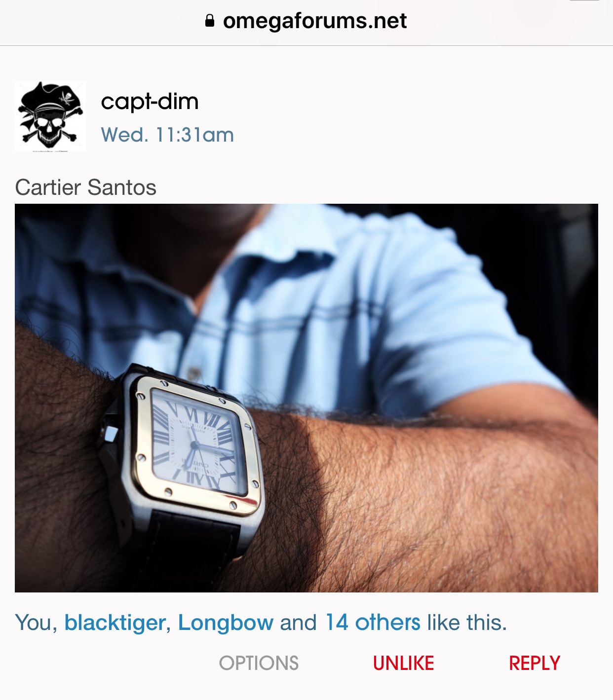613x700 pixels.
Task: Tap the padlock security icon
Action: pos(210,21)
